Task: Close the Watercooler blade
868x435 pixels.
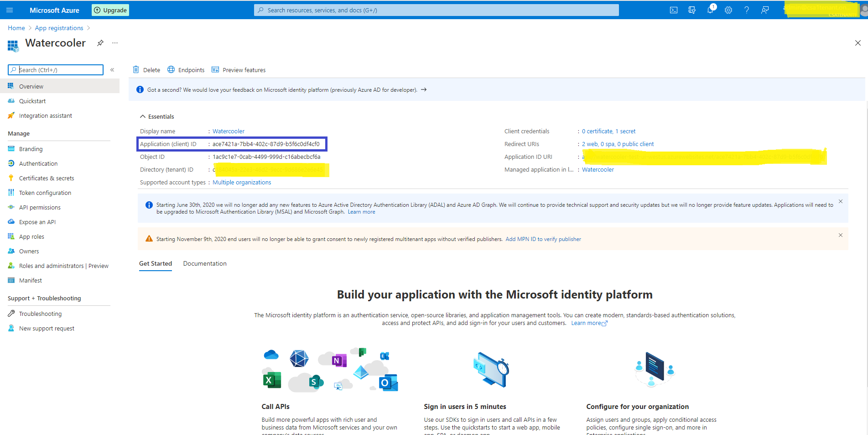Action: coord(858,43)
